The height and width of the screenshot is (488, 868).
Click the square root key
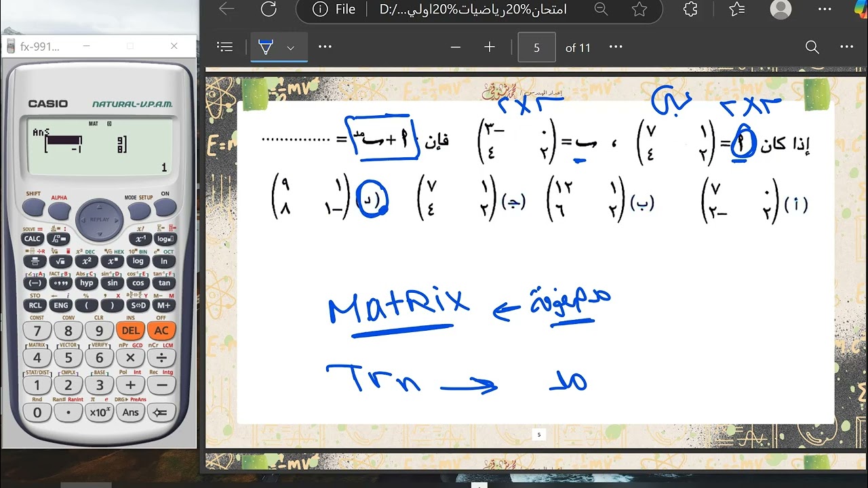tap(60, 261)
